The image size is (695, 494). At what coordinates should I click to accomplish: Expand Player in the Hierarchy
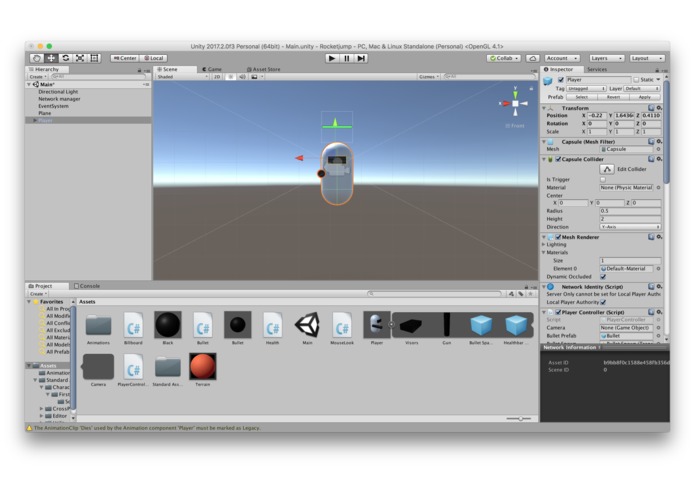click(x=35, y=120)
